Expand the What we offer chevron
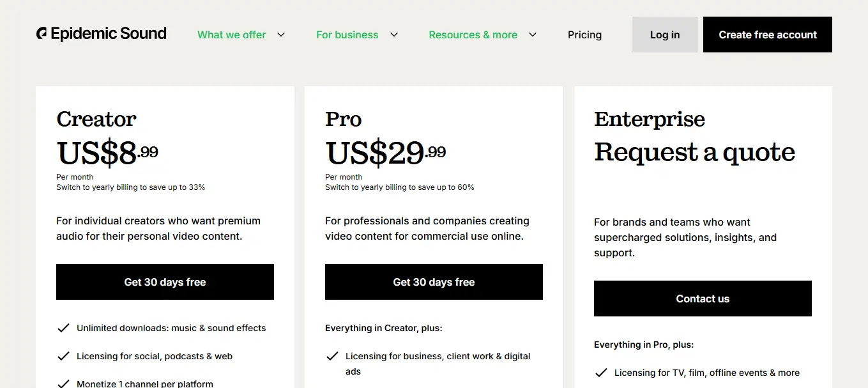 (281, 35)
